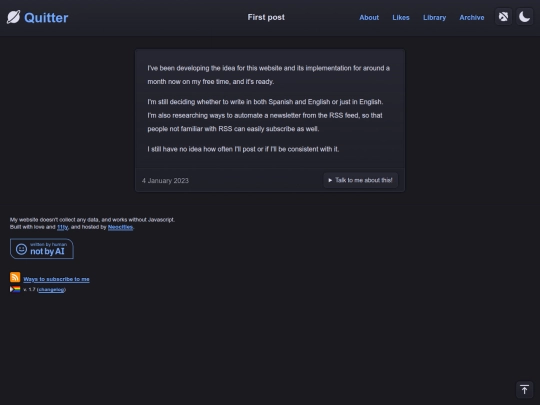Click the 'First post' page title

266,17
